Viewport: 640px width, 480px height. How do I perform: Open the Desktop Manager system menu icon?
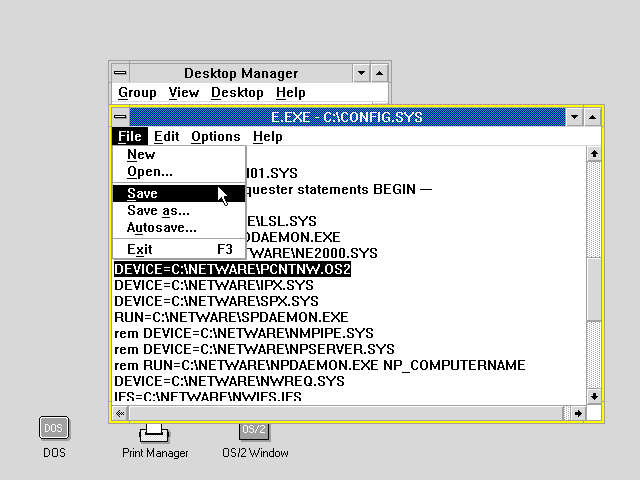(x=120, y=73)
